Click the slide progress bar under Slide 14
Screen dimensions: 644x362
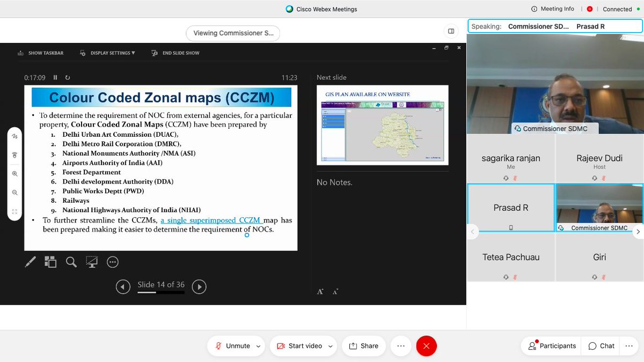click(161, 291)
